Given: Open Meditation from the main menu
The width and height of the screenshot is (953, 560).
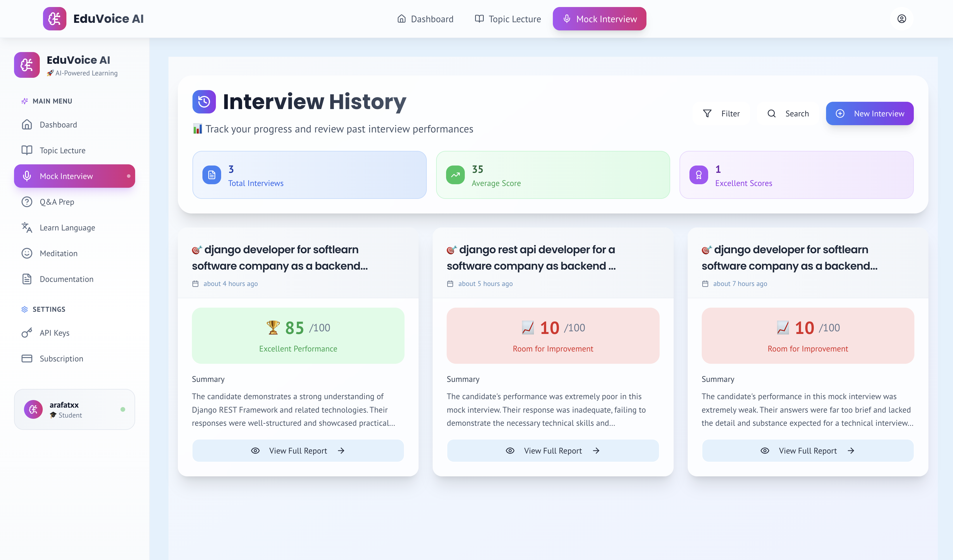Looking at the screenshot, I should pos(58,253).
